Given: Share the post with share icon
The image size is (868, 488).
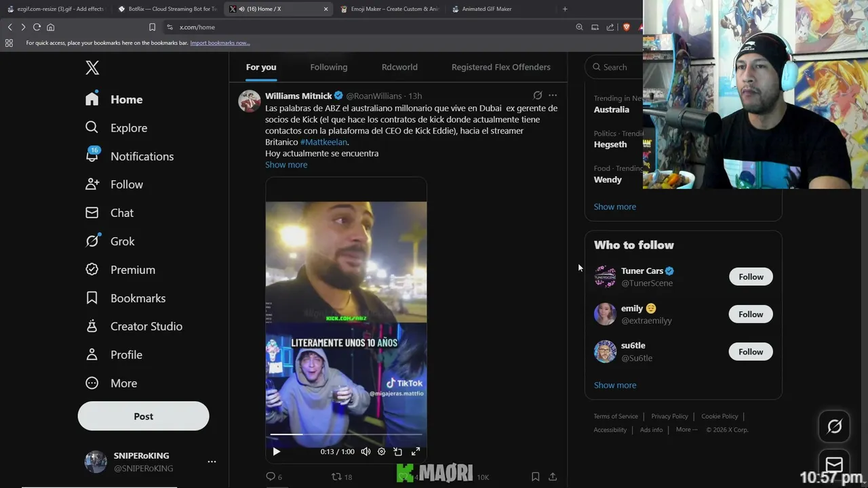Looking at the screenshot, I should [x=553, y=476].
